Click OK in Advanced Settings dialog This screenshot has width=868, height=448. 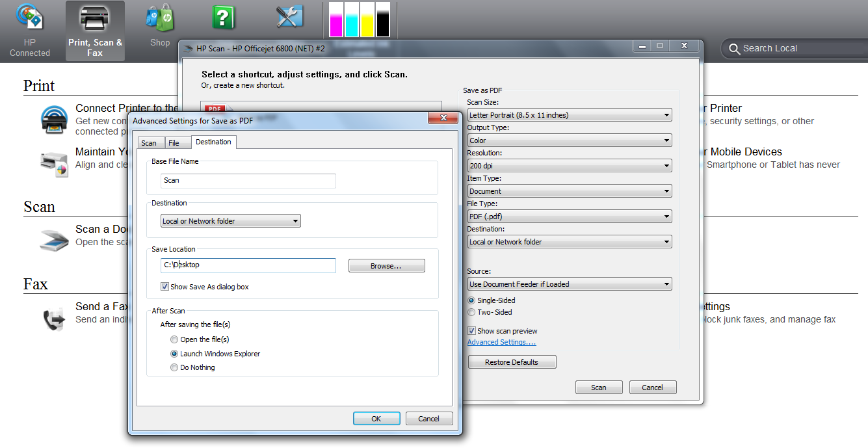click(376, 419)
